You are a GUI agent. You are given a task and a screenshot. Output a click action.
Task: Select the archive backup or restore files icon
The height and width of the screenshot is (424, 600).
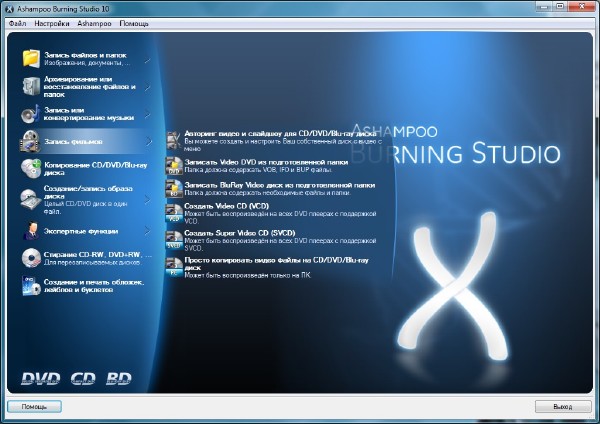(30, 86)
